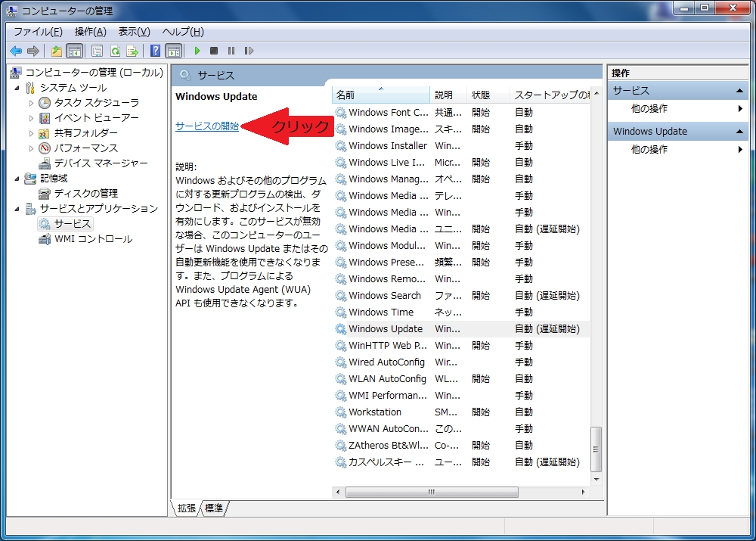Click the Forward arrow toolbar icon
756x541 pixels.
(x=33, y=51)
